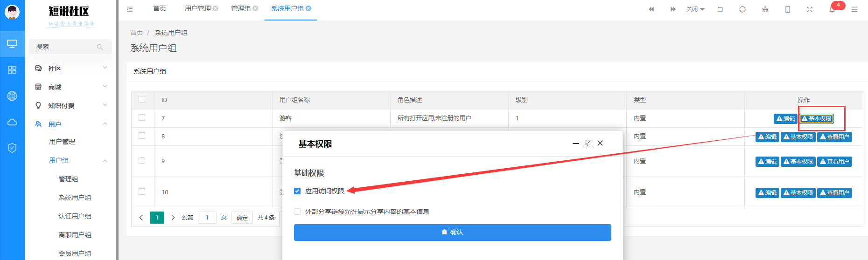Click the mobile preview phone icon
This screenshot has width=868, height=260.
pyautogui.click(x=788, y=9)
